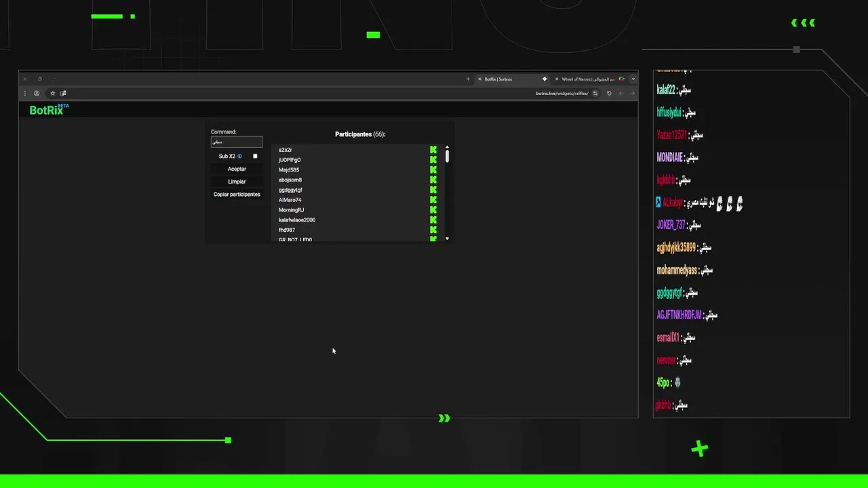
Task: Click the Copiar participantes button
Action: click(237, 195)
